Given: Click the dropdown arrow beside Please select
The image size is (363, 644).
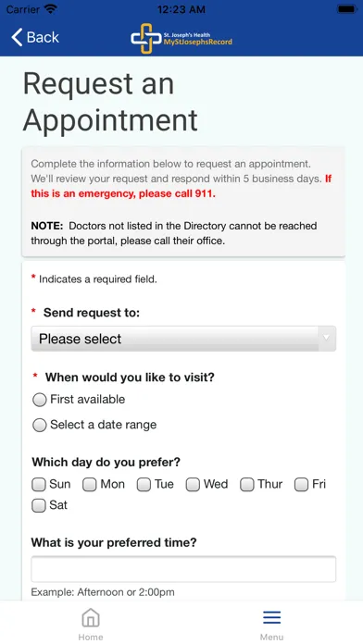Looking at the screenshot, I should point(326,338).
